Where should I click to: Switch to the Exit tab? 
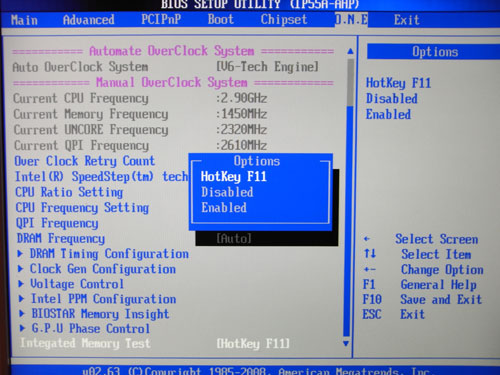[407, 20]
